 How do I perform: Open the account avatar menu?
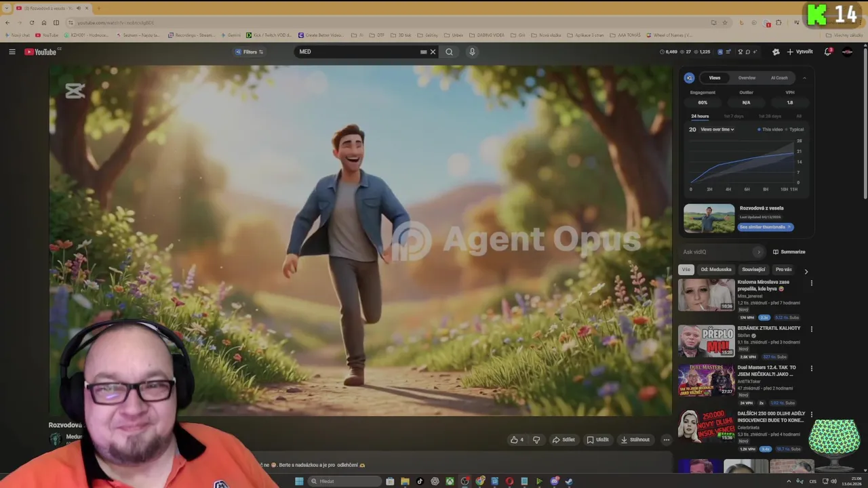tap(847, 52)
